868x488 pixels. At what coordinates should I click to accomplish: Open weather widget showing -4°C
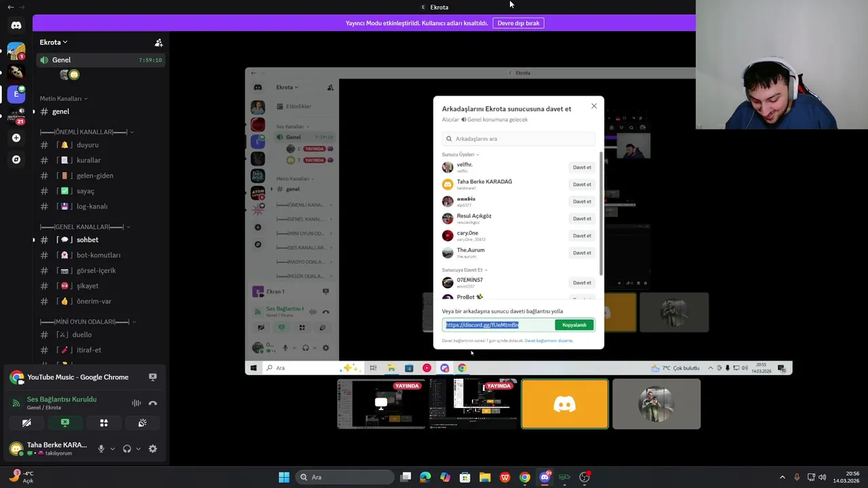click(20, 476)
